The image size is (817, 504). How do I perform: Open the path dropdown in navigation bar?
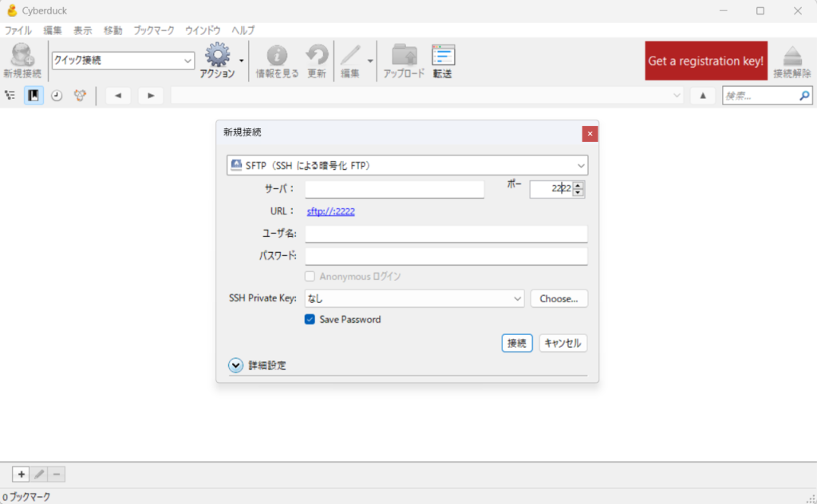pyautogui.click(x=677, y=95)
